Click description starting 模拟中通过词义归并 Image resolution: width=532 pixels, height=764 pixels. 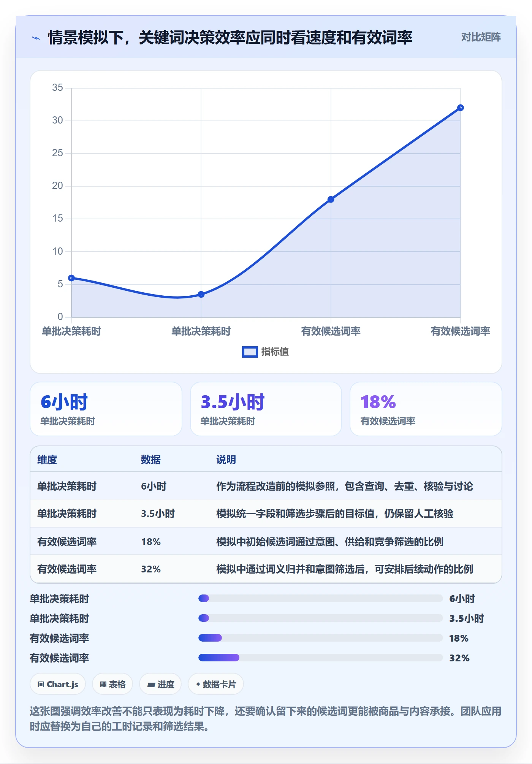point(345,569)
